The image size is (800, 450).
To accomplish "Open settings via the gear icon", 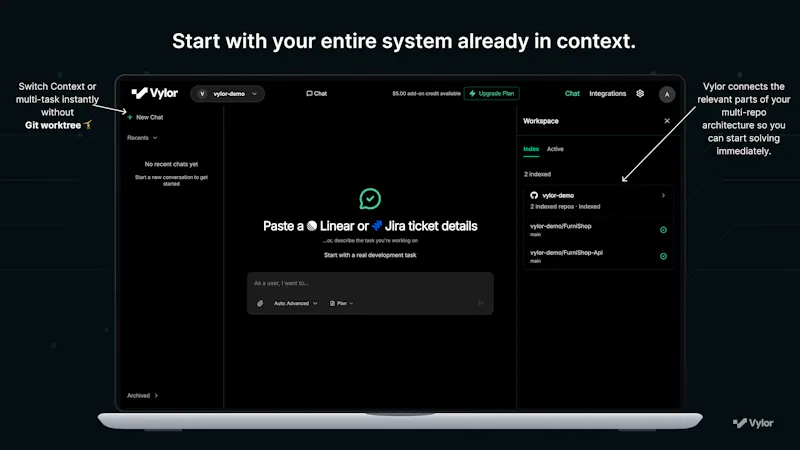I will pos(640,93).
